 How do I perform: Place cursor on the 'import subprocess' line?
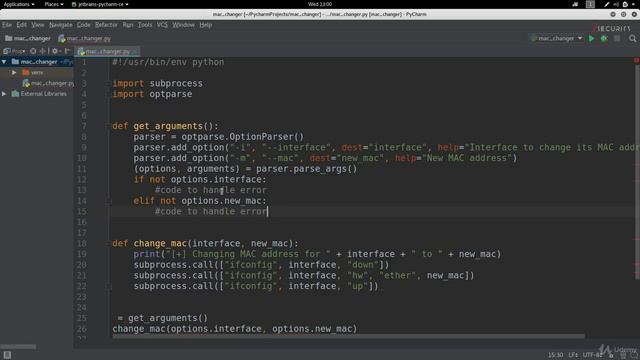tap(158, 83)
